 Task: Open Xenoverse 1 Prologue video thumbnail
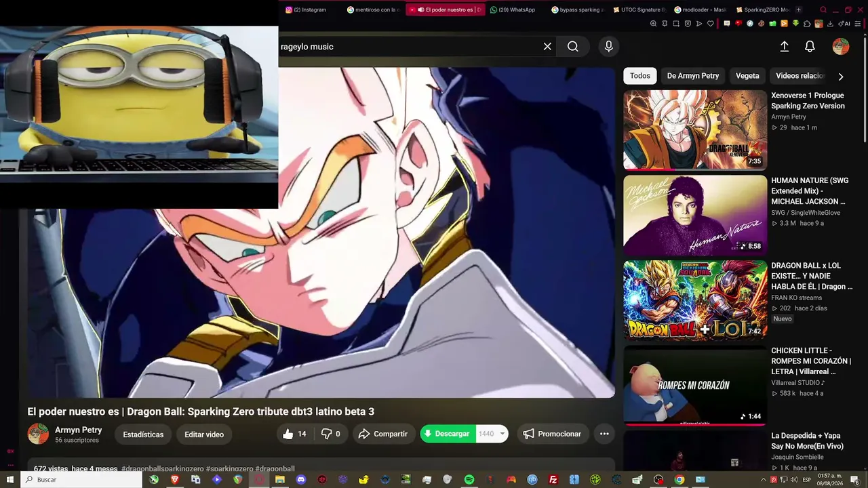(695, 129)
